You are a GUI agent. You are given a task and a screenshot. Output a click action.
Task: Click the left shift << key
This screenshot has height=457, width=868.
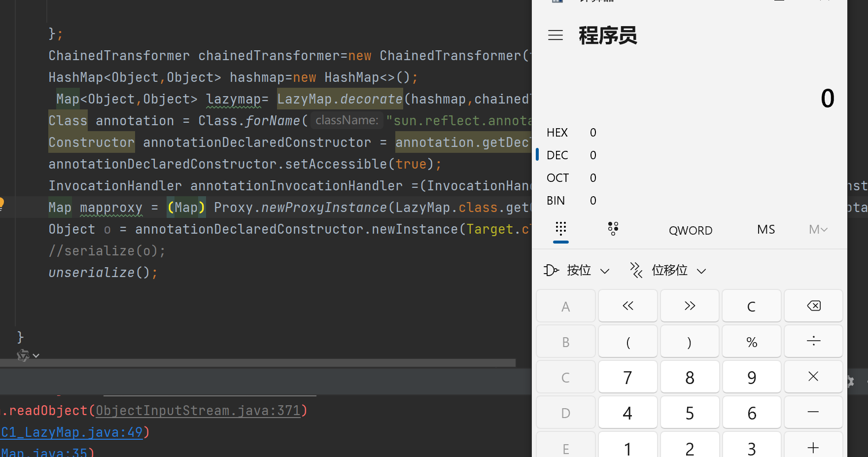pos(628,306)
